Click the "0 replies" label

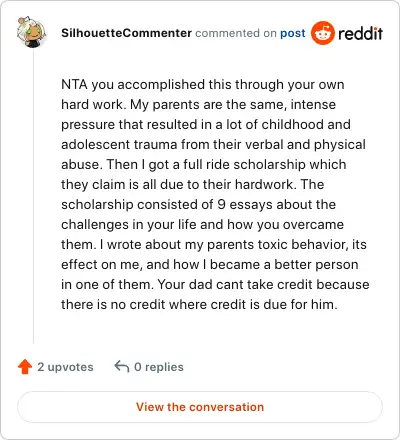159,367
